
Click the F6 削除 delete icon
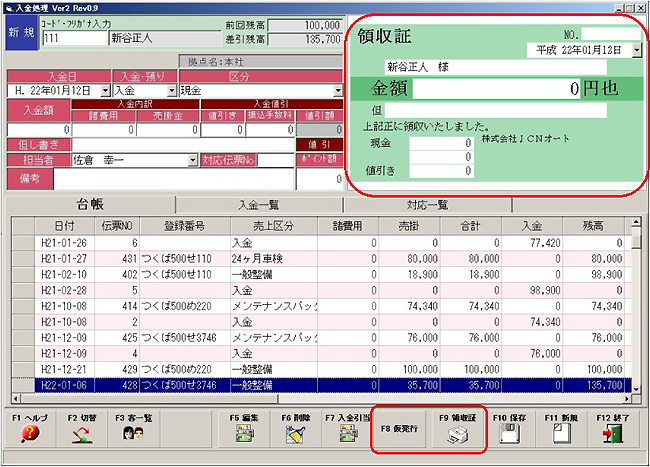click(x=295, y=433)
